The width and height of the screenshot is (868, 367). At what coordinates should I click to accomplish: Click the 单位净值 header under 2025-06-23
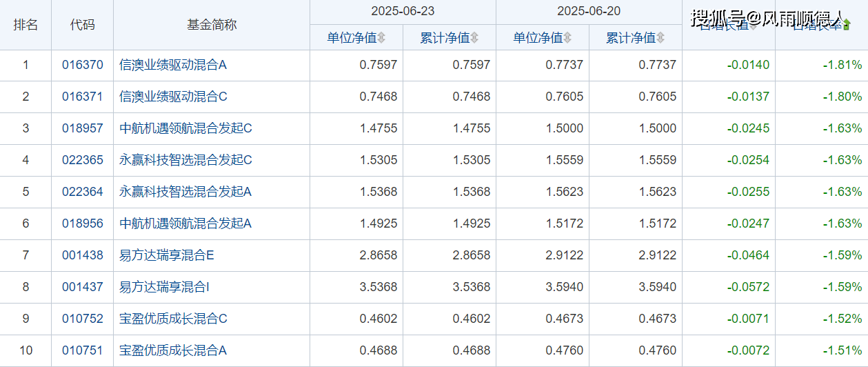coord(352,38)
